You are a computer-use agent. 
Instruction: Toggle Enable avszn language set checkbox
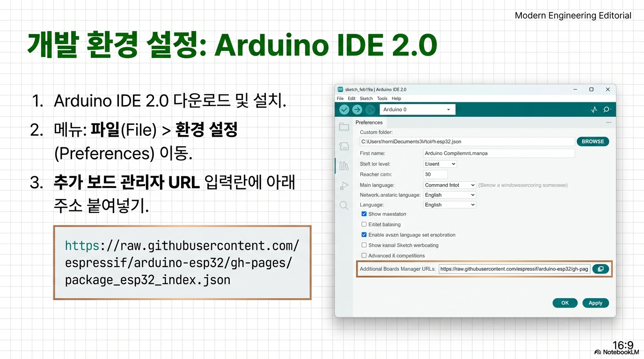pos(364,235)
